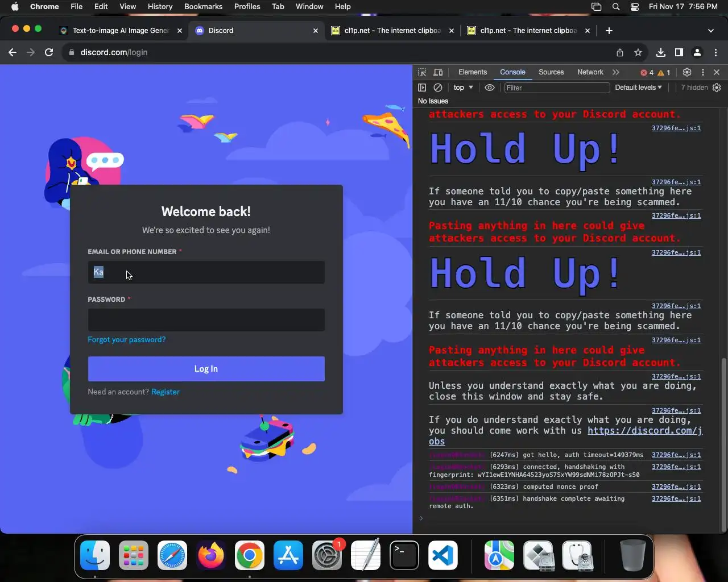Image resolution: width=728 pixels, height=582 pixels.
Task: Open DevTools settings gear
Action: pyautogui.click(x=687, y=72)
